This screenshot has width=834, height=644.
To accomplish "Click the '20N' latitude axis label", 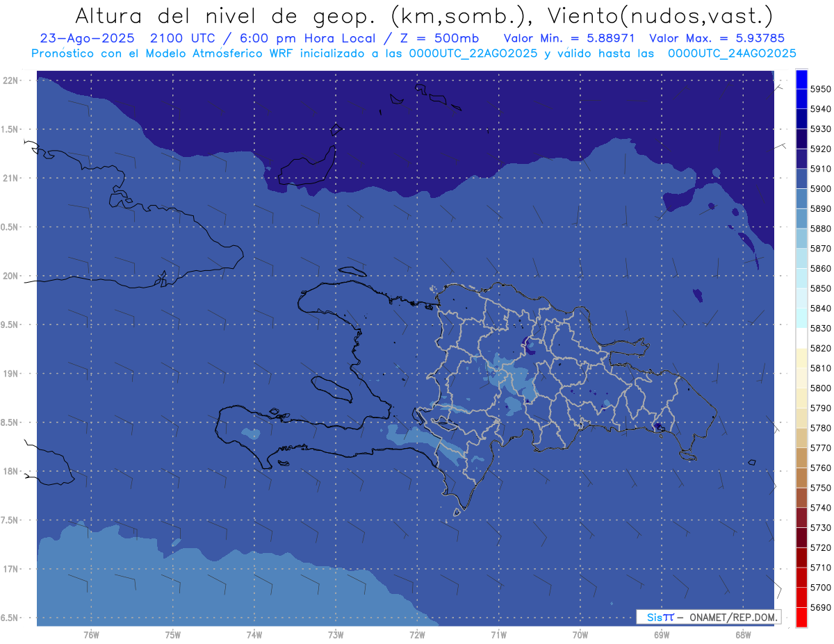I will (11, 276).
